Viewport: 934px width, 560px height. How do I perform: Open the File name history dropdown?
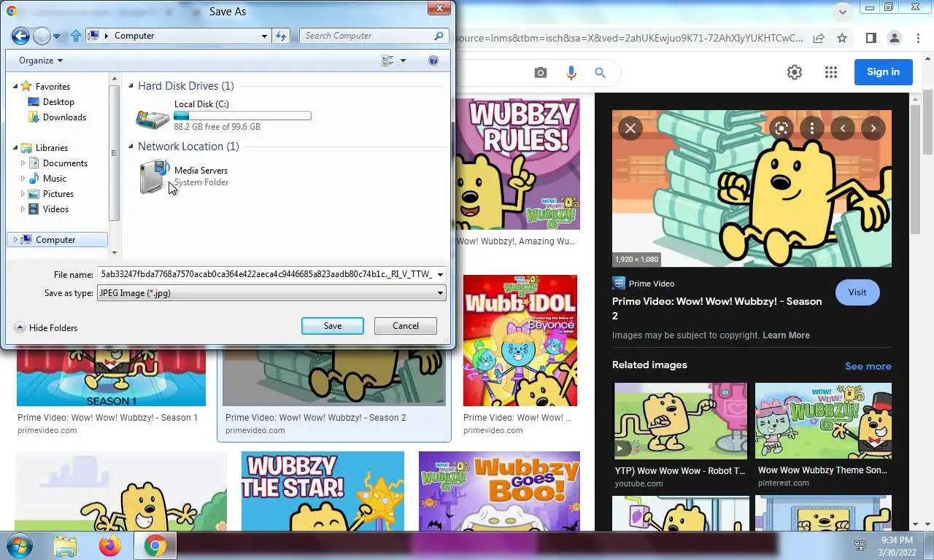[440, 275]
